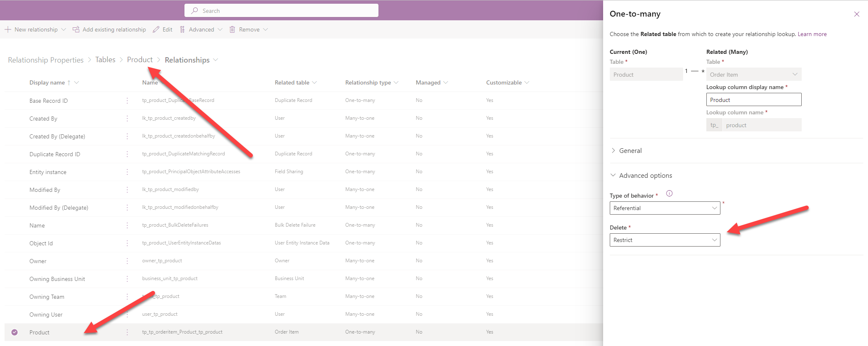Click the Remove trash can icon
The height and width of the screenshot is (346, 868).
233,29
